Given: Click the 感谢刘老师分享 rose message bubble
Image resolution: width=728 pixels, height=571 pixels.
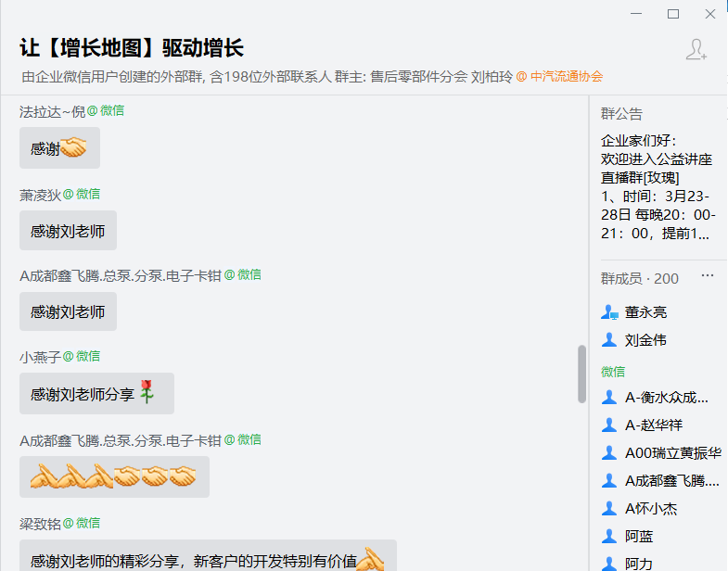Looking at the screenshot, I should pos(96,393).
